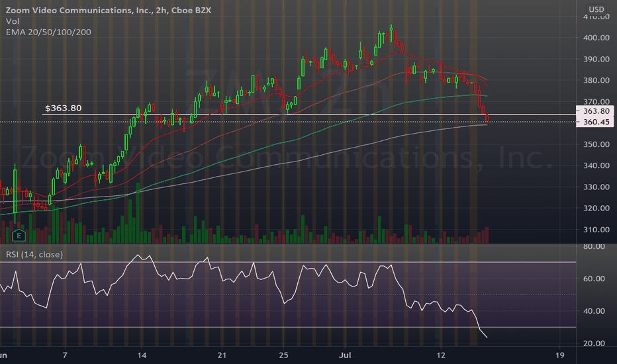Click the Vol indicator label
The width and height of the screenshot is (617, 364).
pos(13,21)
